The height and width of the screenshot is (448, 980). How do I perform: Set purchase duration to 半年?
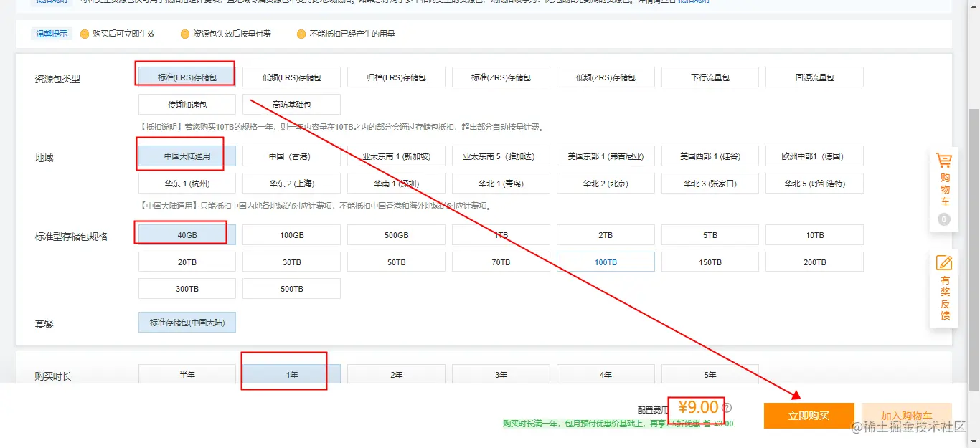point(187,374)
